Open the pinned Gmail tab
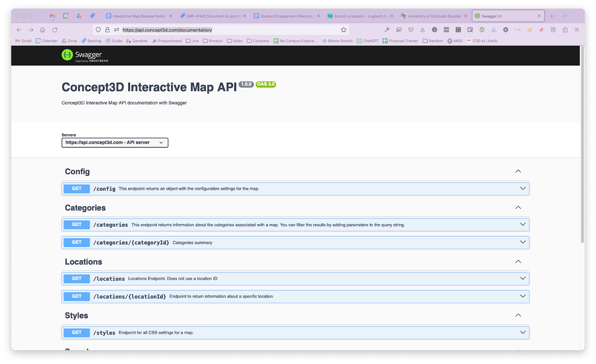The image size is (596, 364). point(53,16)
